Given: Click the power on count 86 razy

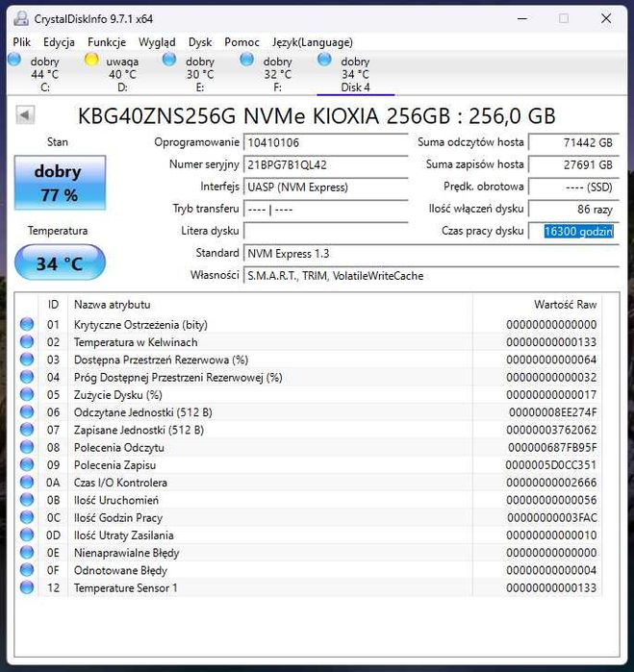Looking at the screenshot, I should click(573, 210).
